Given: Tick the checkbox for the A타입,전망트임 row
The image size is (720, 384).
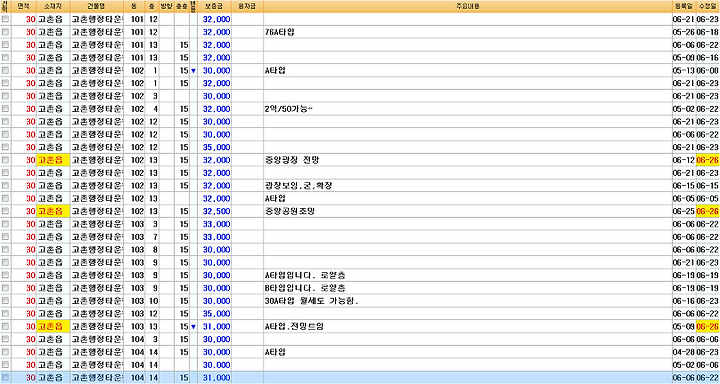Looking at the screenshot, I should click(x=5, y=327).
